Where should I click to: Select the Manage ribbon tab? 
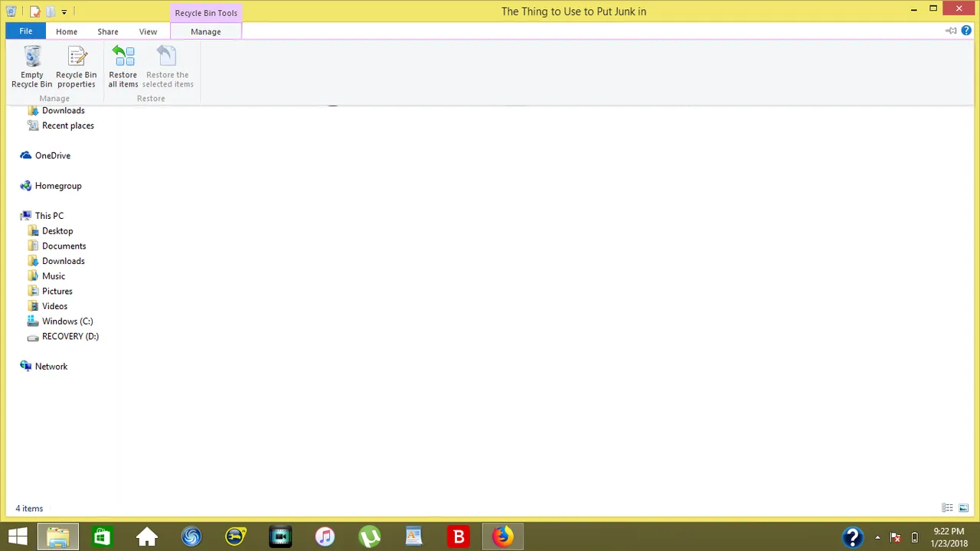[x=206, y=31]
